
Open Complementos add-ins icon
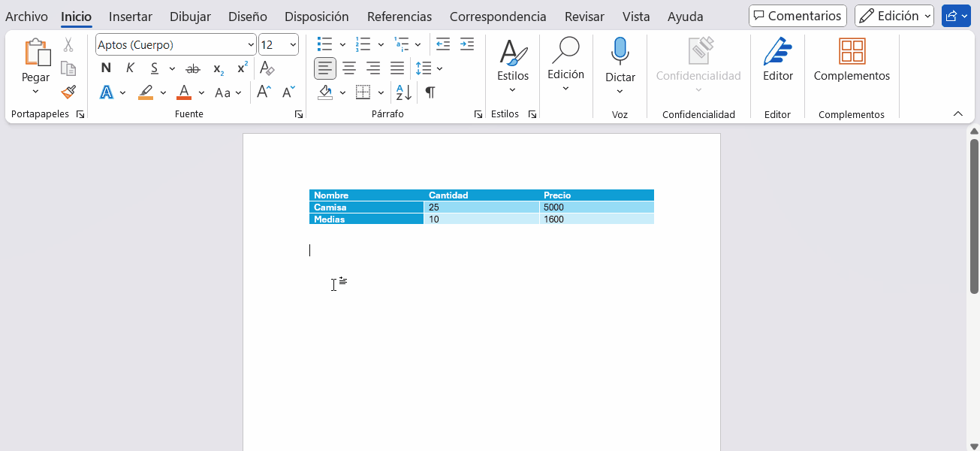pos(852,53)
